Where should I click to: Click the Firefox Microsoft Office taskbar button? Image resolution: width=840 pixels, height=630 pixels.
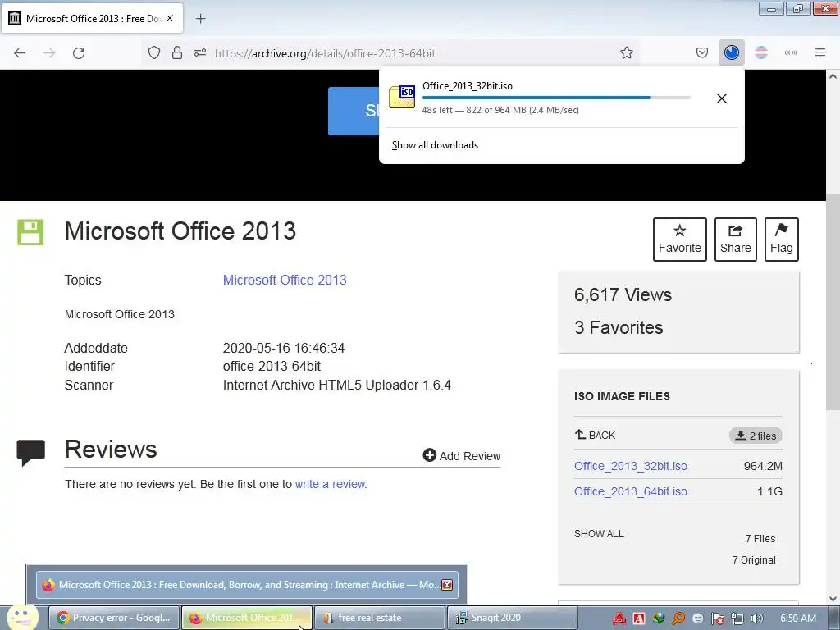[246, 618]
